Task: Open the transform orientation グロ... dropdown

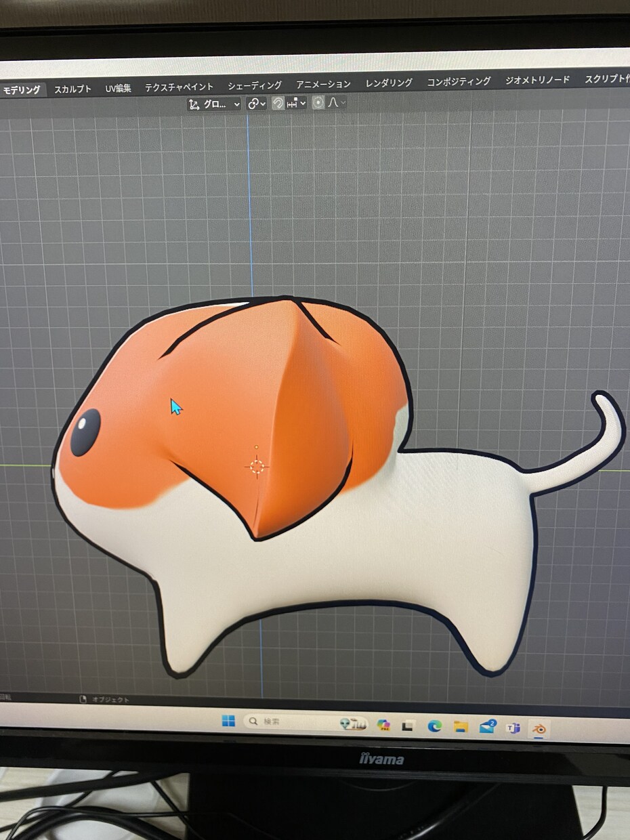Action: (x=214, y=104)
